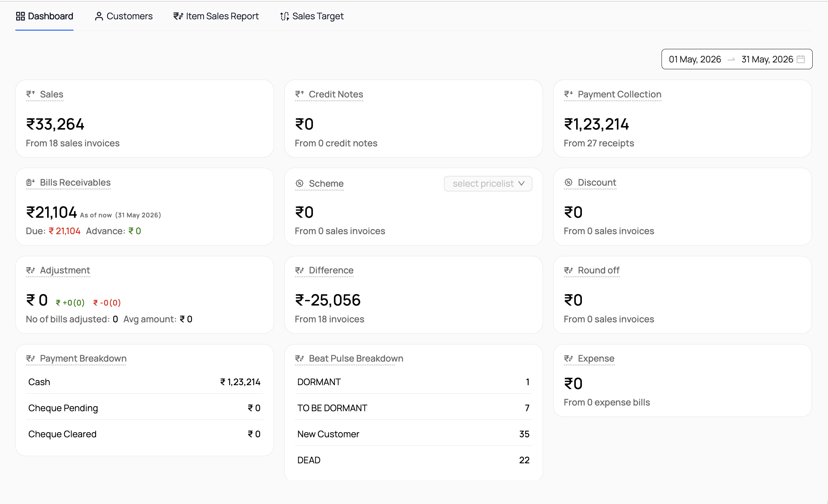This screenshot has width=828, height=504.
Task: Click the Scheme percent icon
Action: [x=300, y=183]
